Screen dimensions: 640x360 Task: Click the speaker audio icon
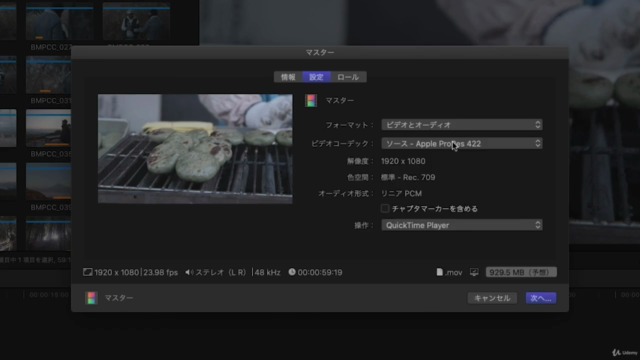[189, 272]
